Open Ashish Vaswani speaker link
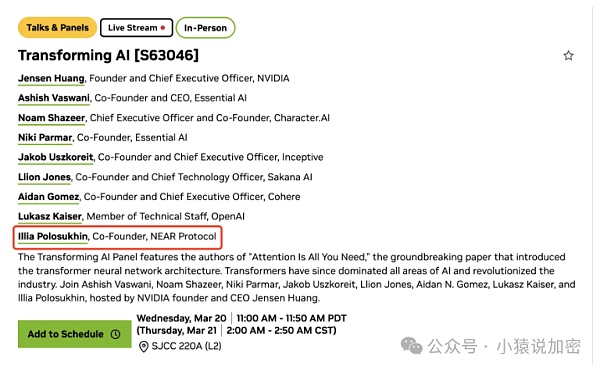 (x=54, y=98)
